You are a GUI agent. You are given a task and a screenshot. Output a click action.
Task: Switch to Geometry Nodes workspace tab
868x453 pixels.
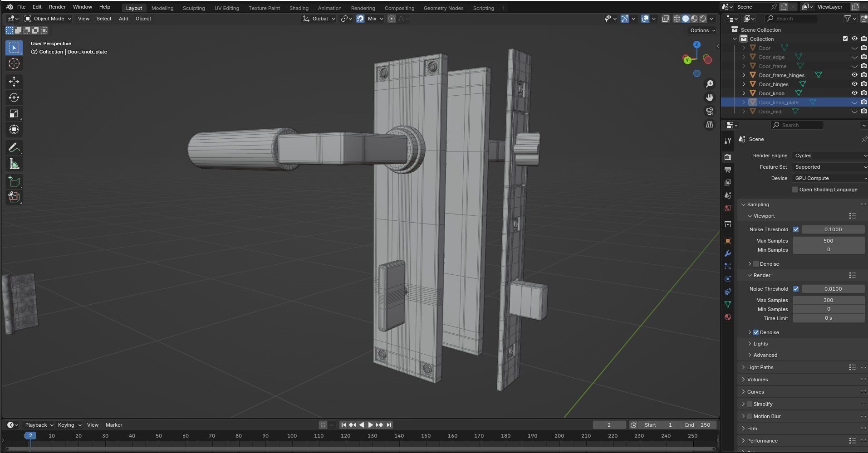(x=443, y=8)
